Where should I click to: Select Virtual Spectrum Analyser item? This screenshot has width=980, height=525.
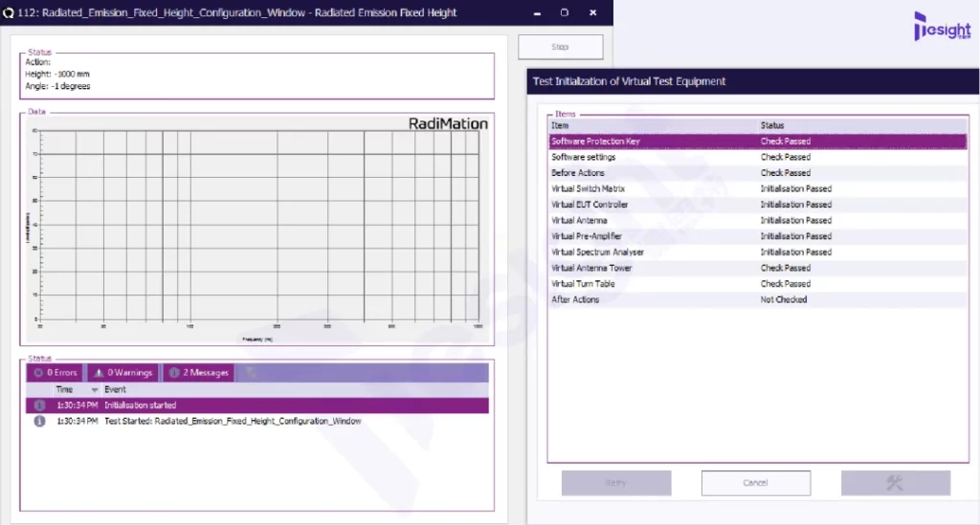[758, 252]
